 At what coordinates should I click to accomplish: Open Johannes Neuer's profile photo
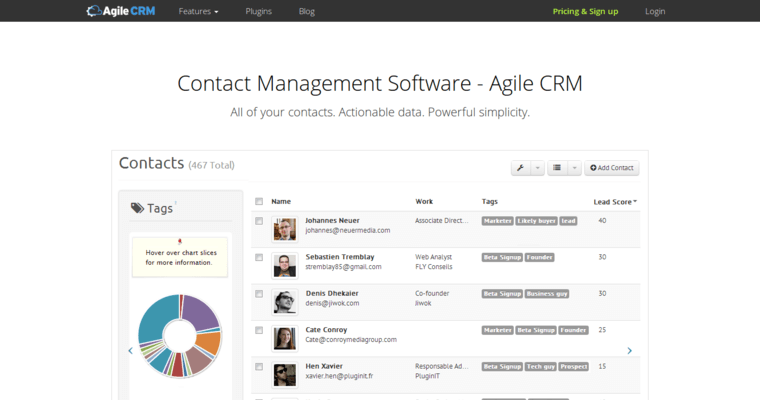pos(285,229)
